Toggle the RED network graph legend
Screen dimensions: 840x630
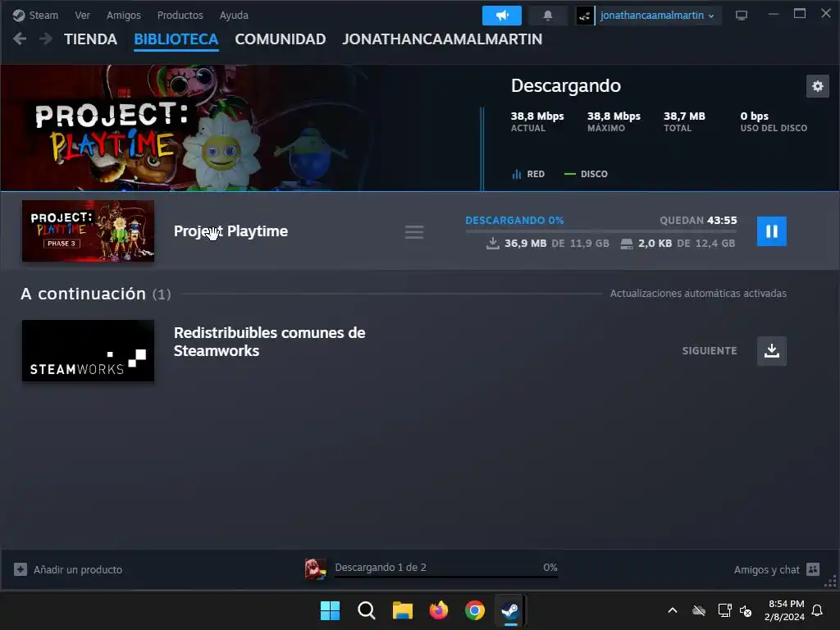click(x=528, y=174)
